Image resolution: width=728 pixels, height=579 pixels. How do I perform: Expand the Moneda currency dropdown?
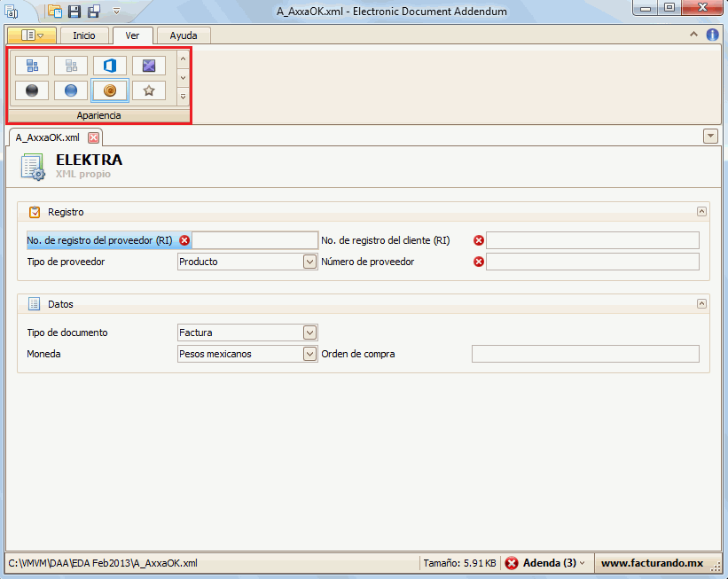coord(309,354)
